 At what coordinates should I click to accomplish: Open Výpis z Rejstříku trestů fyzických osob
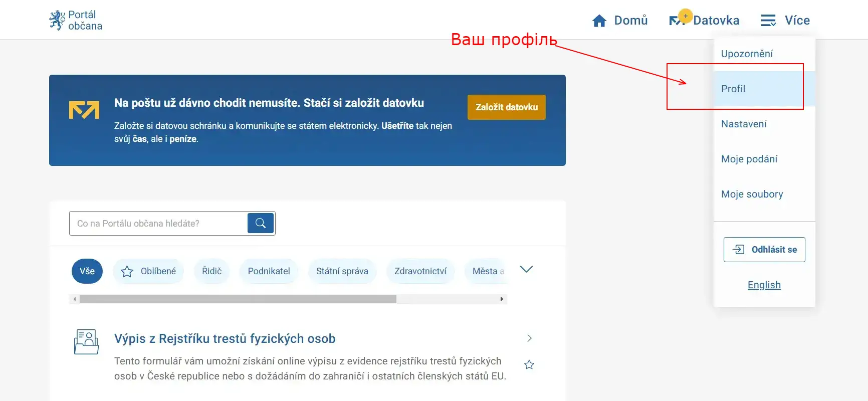click(225, 338)
